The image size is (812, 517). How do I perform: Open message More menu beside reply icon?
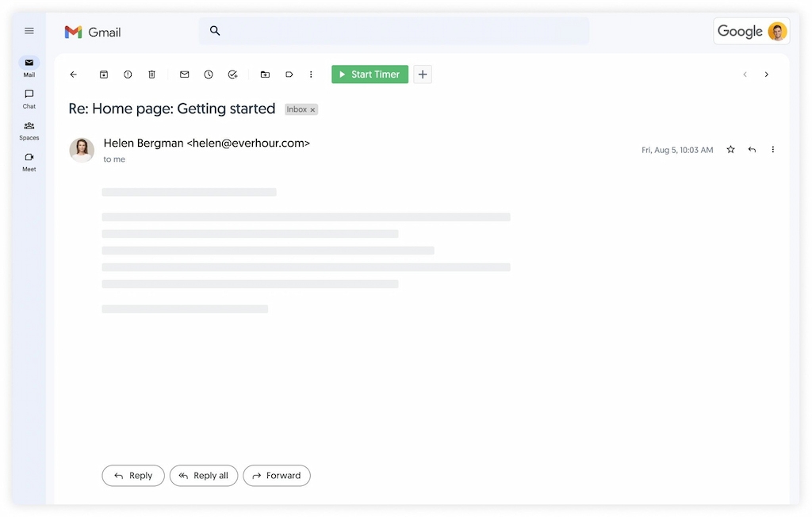pos(772,150)
